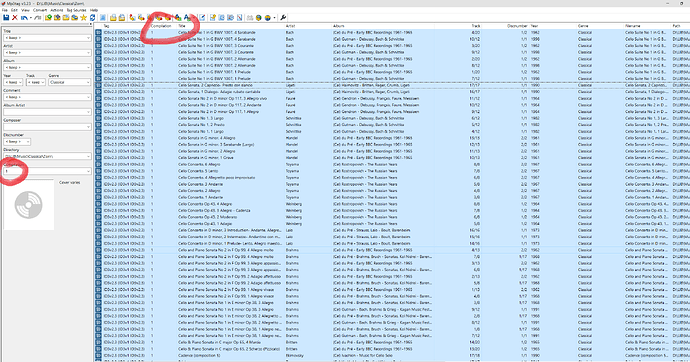
Task: Click the red N case conversion icon
Action: click(239, 18)
